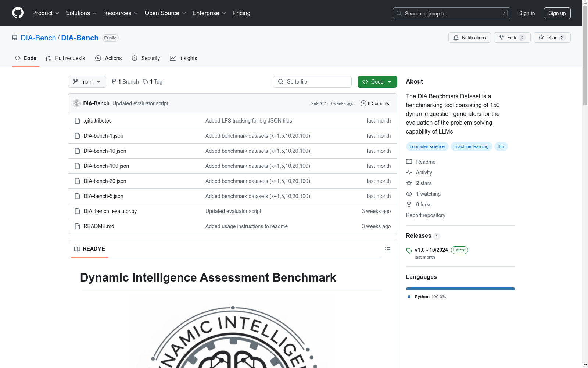Click the book icon beside Readme
The width and height of the screenshot is (588, 368).
point(409,162)
